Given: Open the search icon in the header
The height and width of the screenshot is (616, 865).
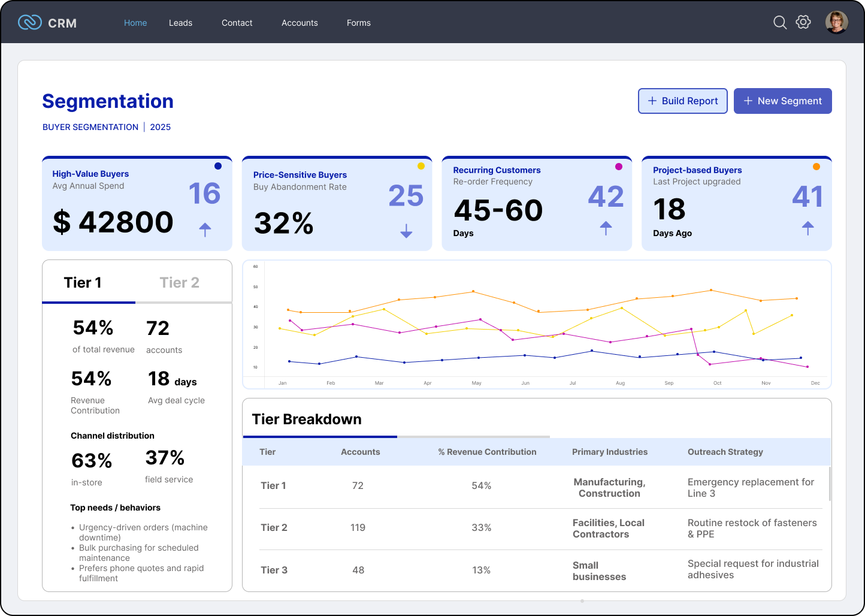Looking at the screenshot, I should (780, 23).
